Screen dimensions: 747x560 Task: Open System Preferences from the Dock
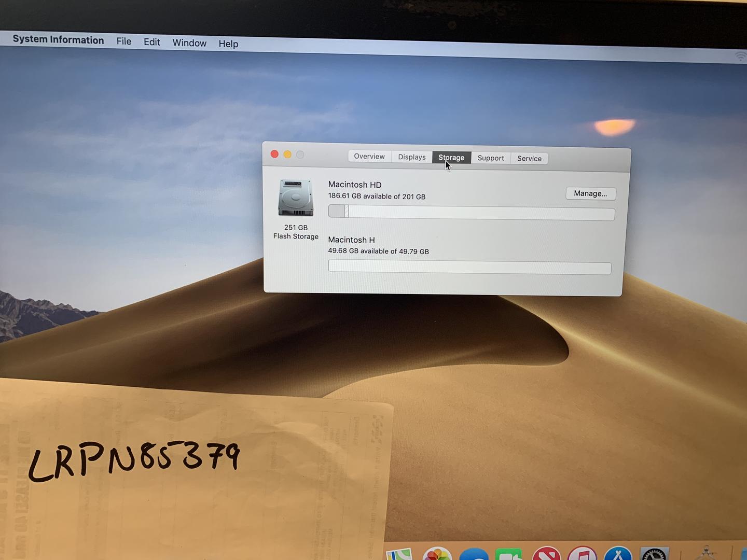tap(655, 554)
